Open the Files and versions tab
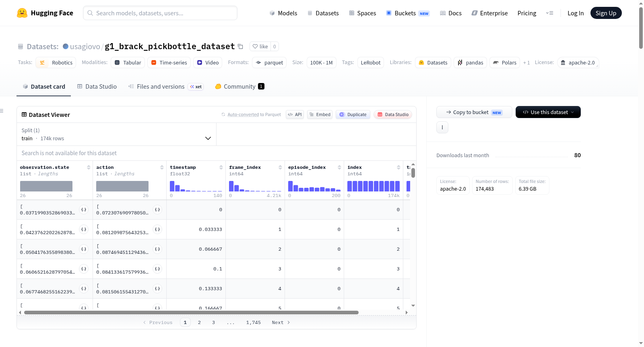This screenshot has width=644, height=347. pos(166,86)
